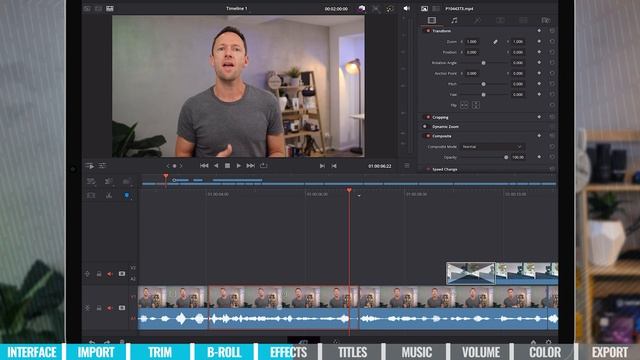Open the Audio tab with the music note
The height and width of the screenshot is (360, 640).
[x=454, y=20]
